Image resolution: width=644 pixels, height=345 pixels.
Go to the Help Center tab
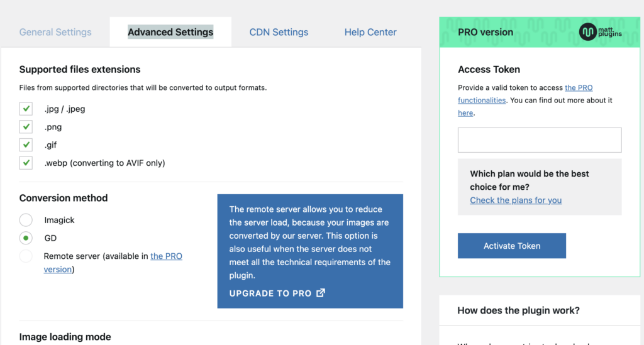(x=370, y=32)
